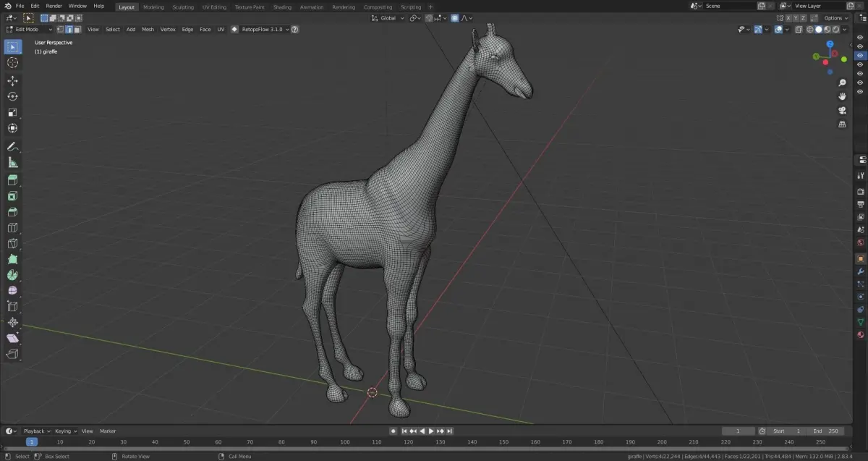Switch to the Sculpting workspace tab
The image size is (868, 461).
183,7
